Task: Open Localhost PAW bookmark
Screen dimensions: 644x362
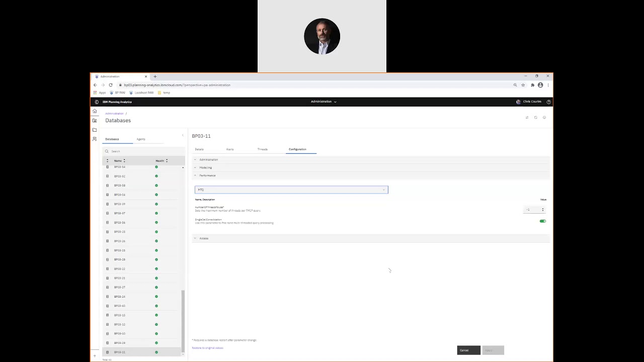Action: (141, 93)
